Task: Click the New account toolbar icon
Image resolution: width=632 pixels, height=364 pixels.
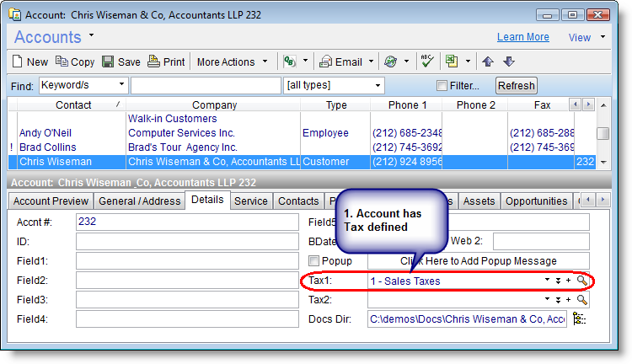Action: [19, 62]
